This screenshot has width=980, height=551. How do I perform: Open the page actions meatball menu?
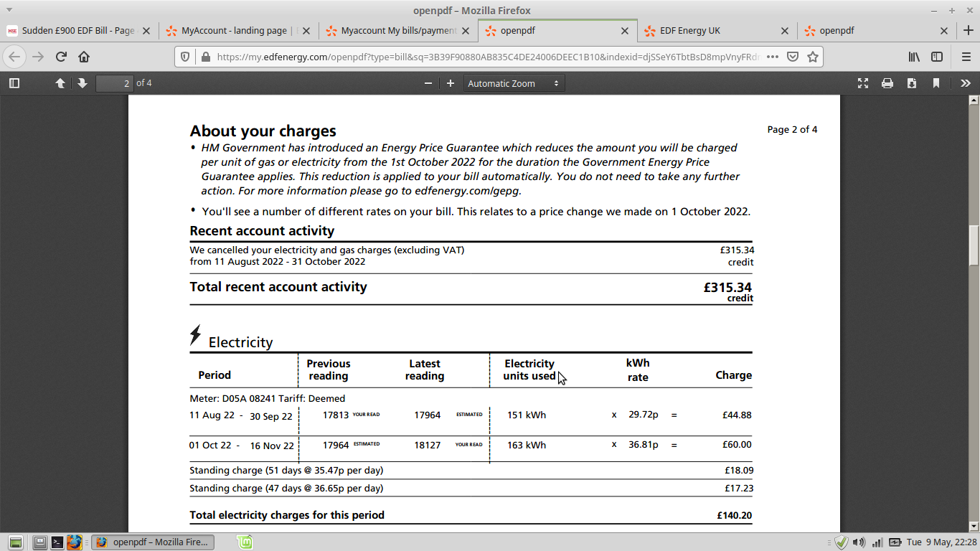[x=772, y=56]
